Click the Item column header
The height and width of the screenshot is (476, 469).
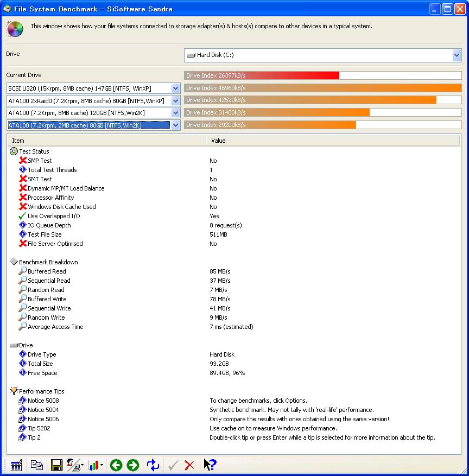pos(106,141)
